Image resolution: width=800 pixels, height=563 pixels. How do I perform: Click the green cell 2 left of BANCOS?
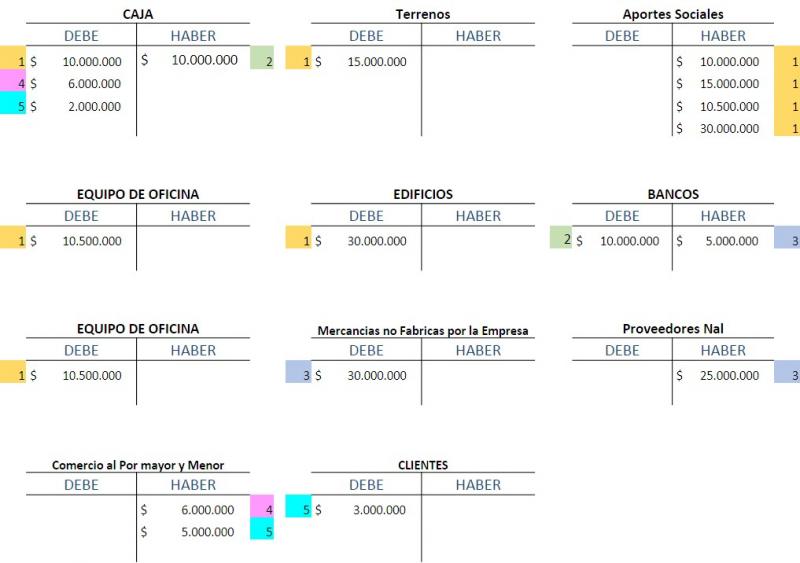[x=560, y=240]
